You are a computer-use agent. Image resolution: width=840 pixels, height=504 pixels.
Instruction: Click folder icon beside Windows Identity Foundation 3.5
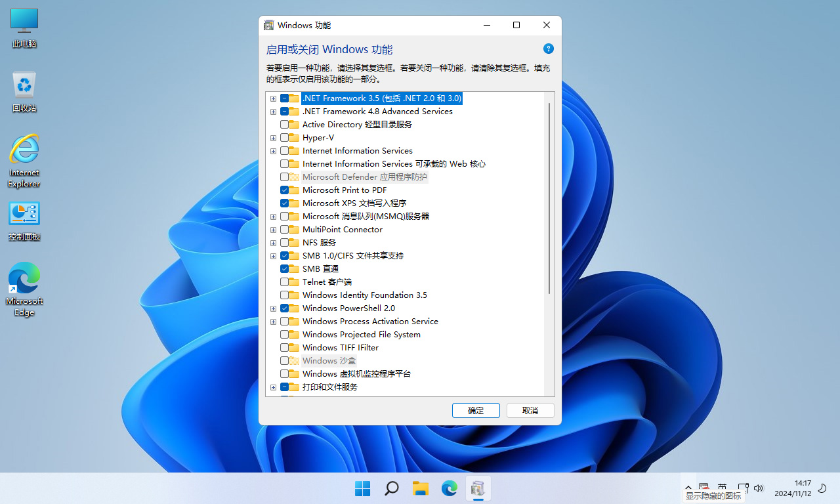294,295
